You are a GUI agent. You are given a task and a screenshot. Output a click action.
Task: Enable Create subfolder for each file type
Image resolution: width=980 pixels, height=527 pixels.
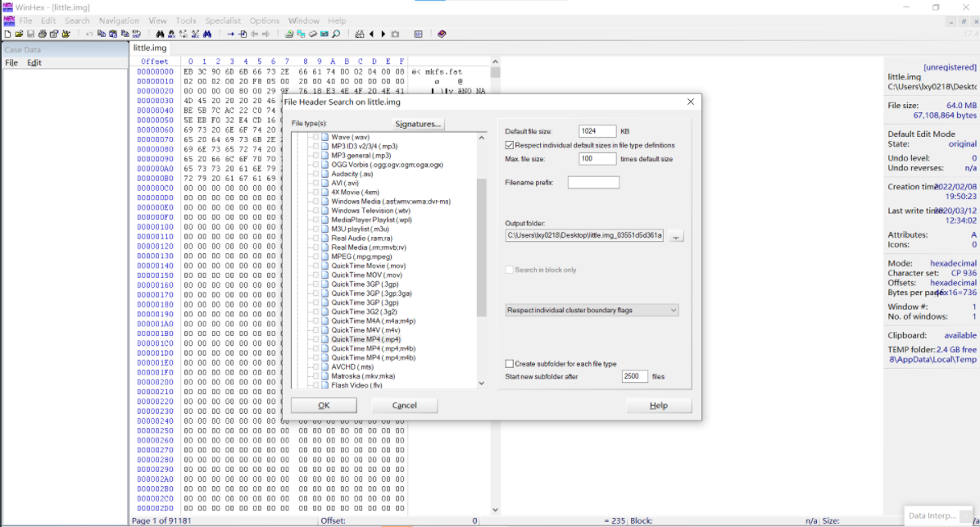[x=509, y=364]
